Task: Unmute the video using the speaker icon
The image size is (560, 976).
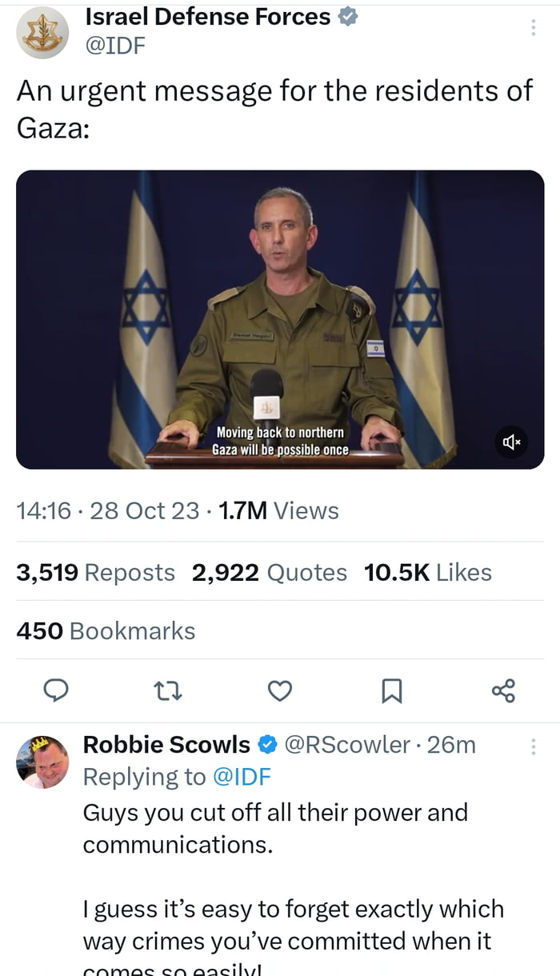Action: pos(510,443)
